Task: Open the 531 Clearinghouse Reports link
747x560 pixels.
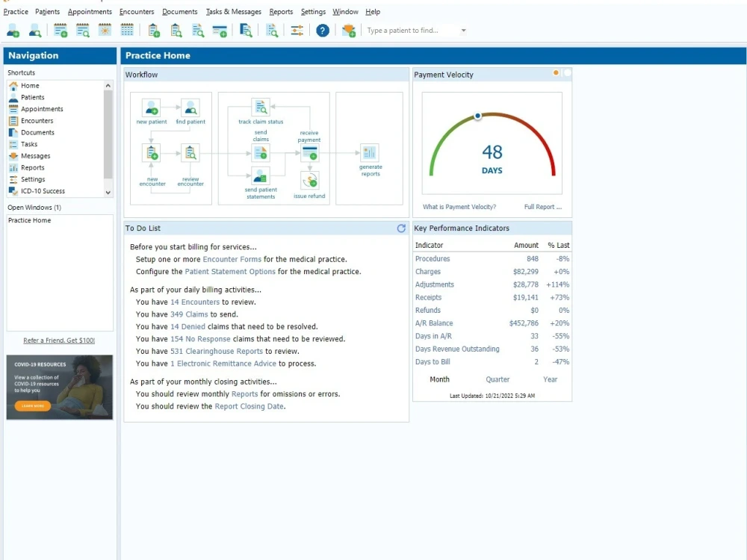Action: tap(217, 352)
